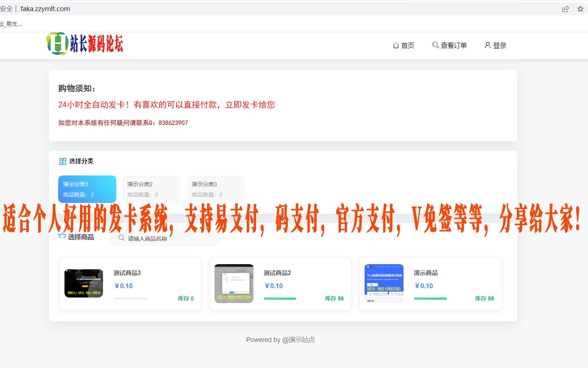Click the 易支 bookmark bar entry
Viewport: 588px width, 368px height.
point(11,24)
